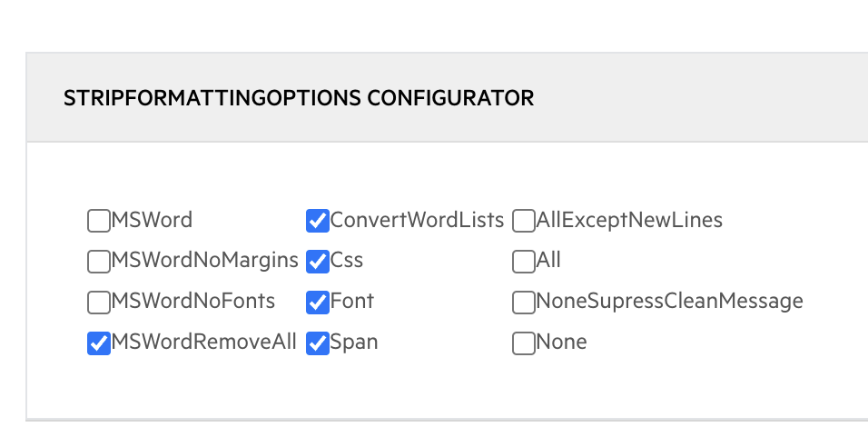Disable the ConvertWordLists checkbox
Screen dimensions: 868x427
coord(318,220)
